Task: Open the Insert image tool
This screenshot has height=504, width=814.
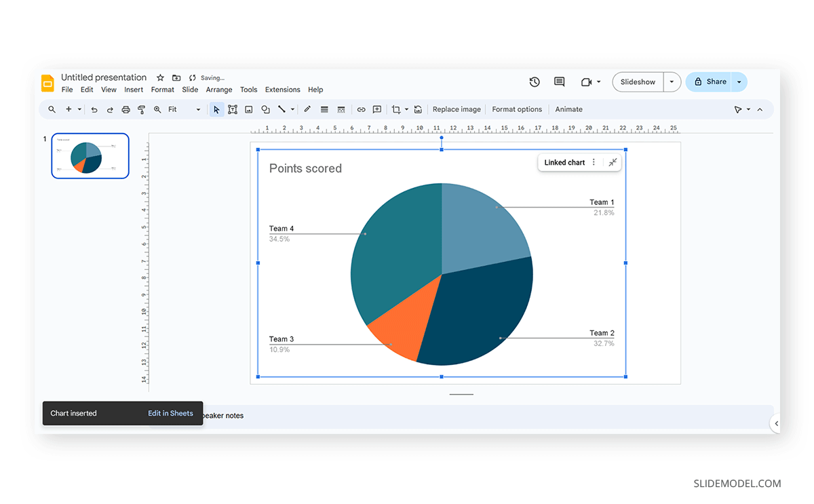Action: click(248, 109)
